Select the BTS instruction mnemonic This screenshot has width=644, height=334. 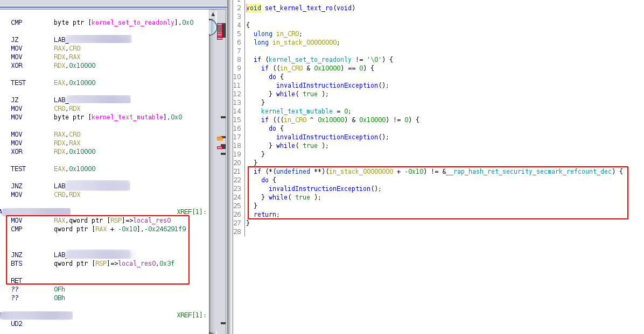(17, 264)
